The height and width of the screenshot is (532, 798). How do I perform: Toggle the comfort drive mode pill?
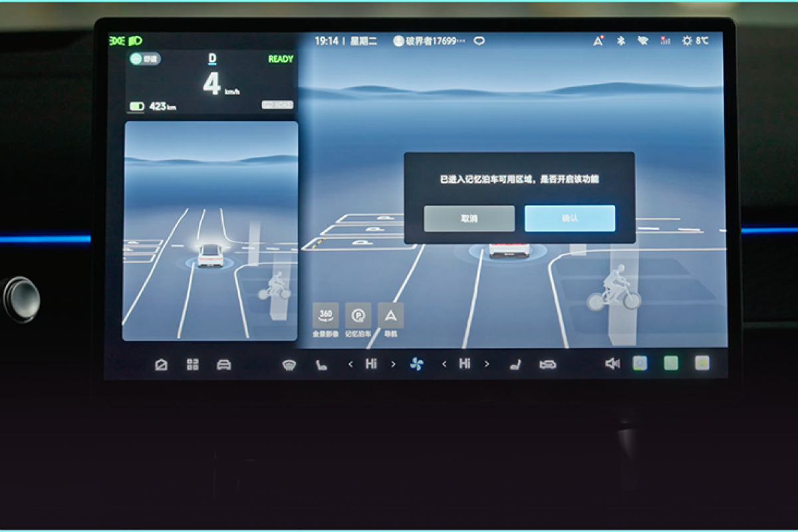click(145, 59)
